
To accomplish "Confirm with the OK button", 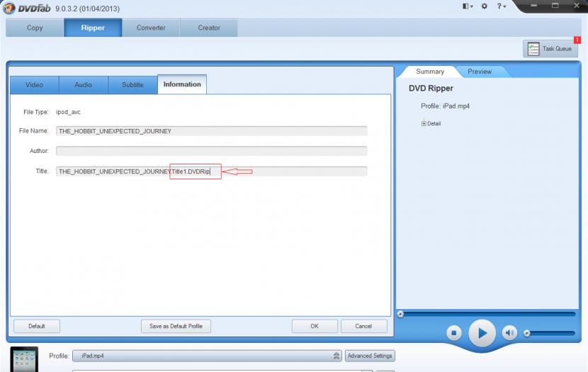I will tap(315, 326).
